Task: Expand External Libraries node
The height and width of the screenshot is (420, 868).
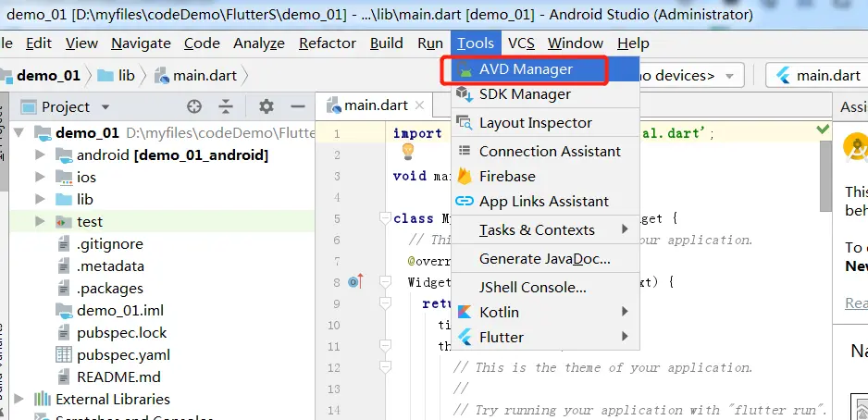Action: [x=19, y=399]
